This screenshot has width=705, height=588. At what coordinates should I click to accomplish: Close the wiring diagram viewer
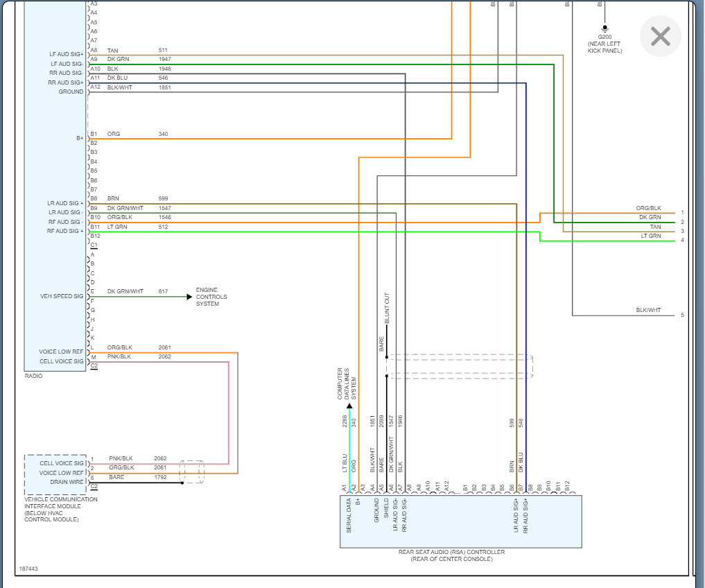(x=660, y=37)
